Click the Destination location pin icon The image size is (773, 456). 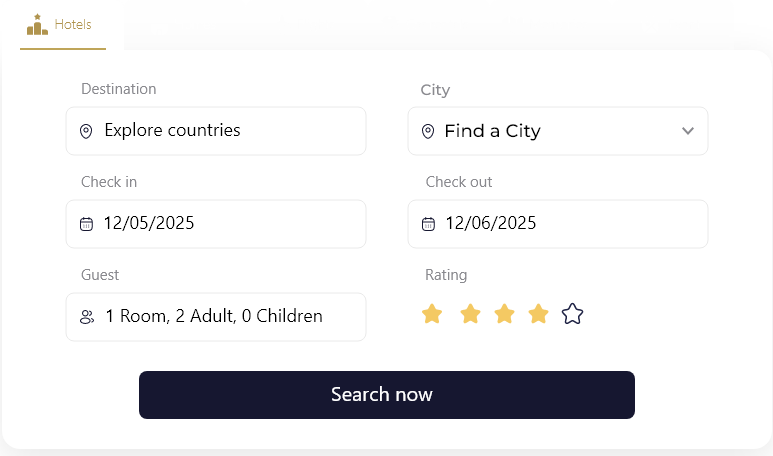click(x=86, y=131)
